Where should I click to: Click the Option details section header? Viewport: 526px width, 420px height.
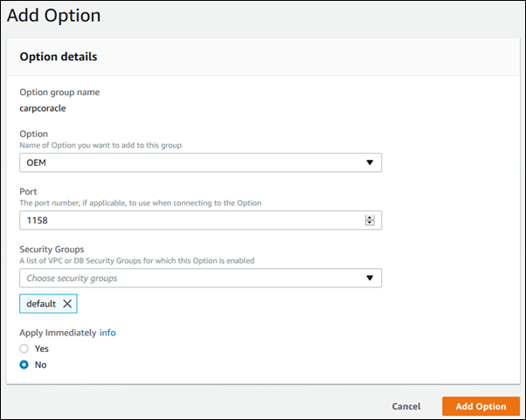click(59, 57)
